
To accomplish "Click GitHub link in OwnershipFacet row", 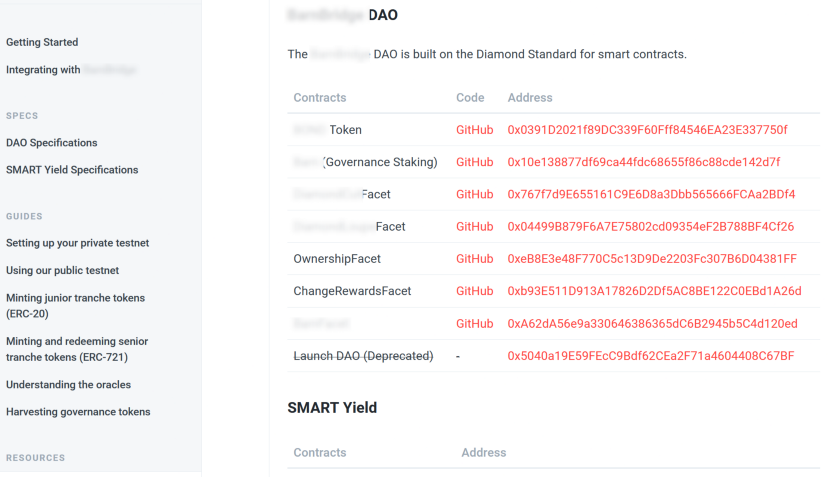I will pos(474,259).
